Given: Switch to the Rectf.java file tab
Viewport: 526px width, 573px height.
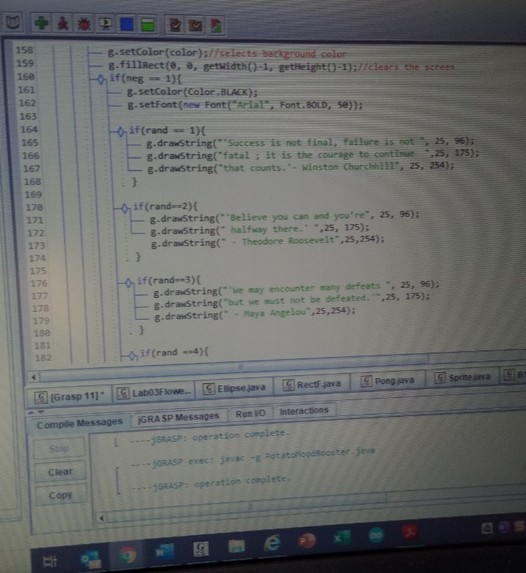Looking at the screenshot, I should [312, 384].
